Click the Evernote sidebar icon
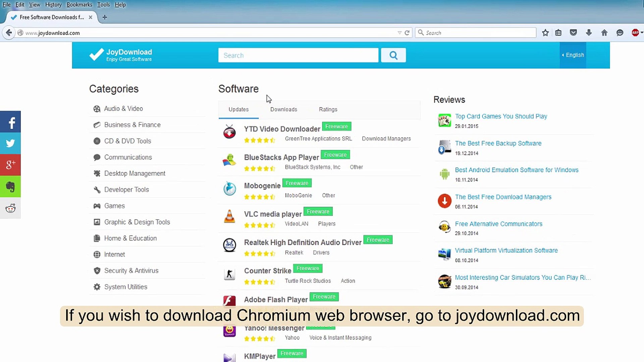The image size is (644, 362). coord(10,187)
